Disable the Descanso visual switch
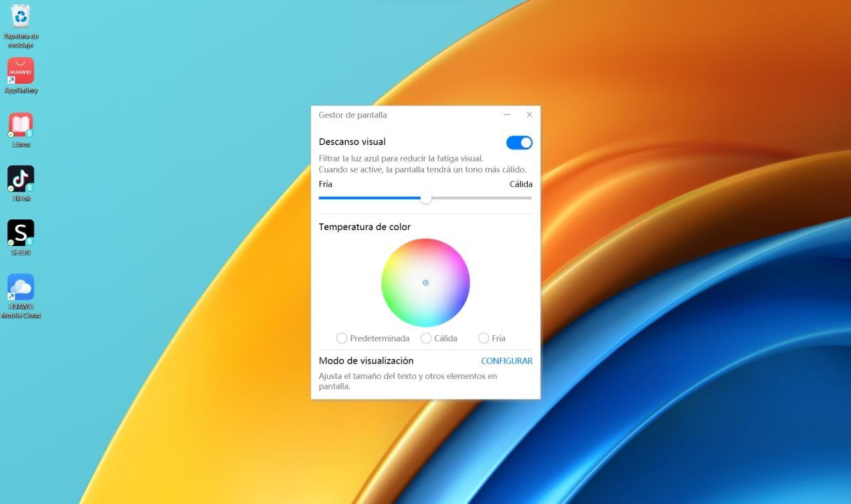 tap(519, 142)
